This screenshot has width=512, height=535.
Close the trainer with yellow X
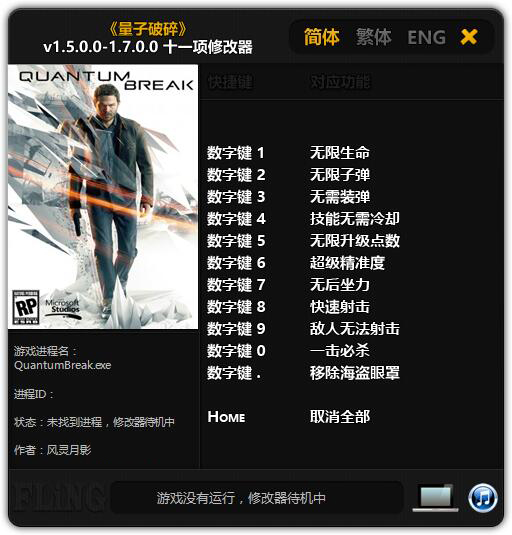[x=469, y=37]
